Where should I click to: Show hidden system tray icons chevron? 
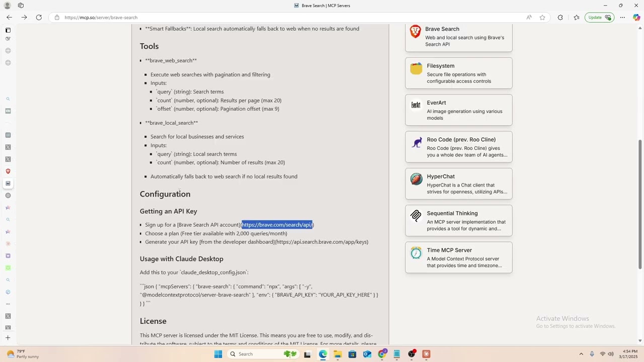point(581,354)
